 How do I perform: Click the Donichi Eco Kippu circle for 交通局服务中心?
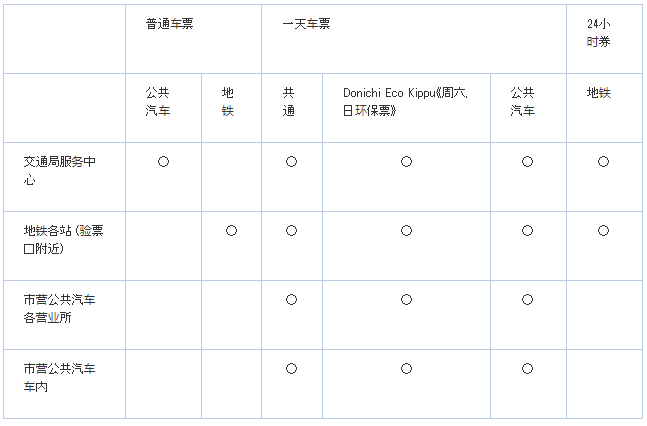coord(406,161)
